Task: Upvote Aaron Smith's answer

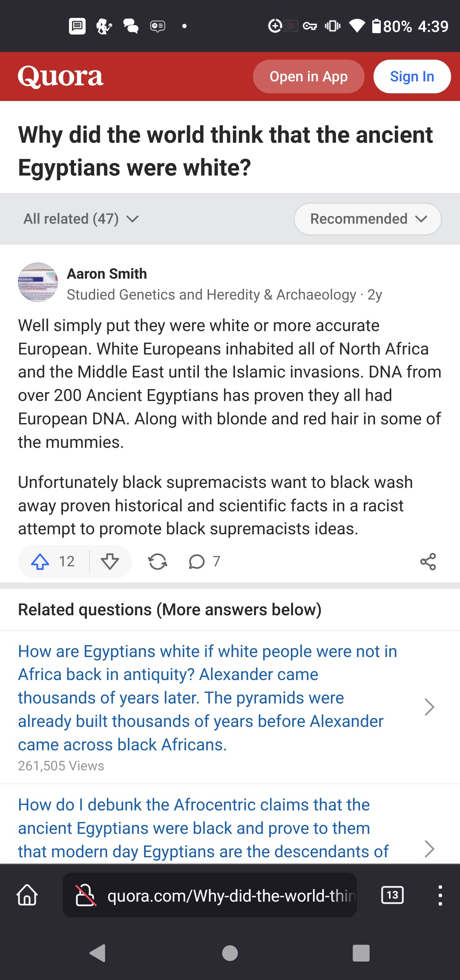Action: point(40,562)
